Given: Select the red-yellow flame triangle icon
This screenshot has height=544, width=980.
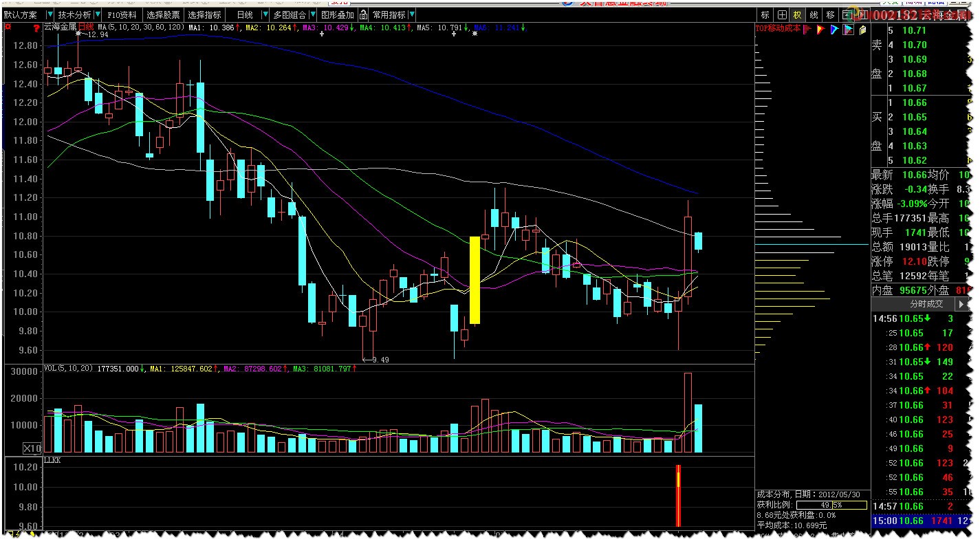Looking at the screenshot, I should pyautogui.click(x=821, y=30).
